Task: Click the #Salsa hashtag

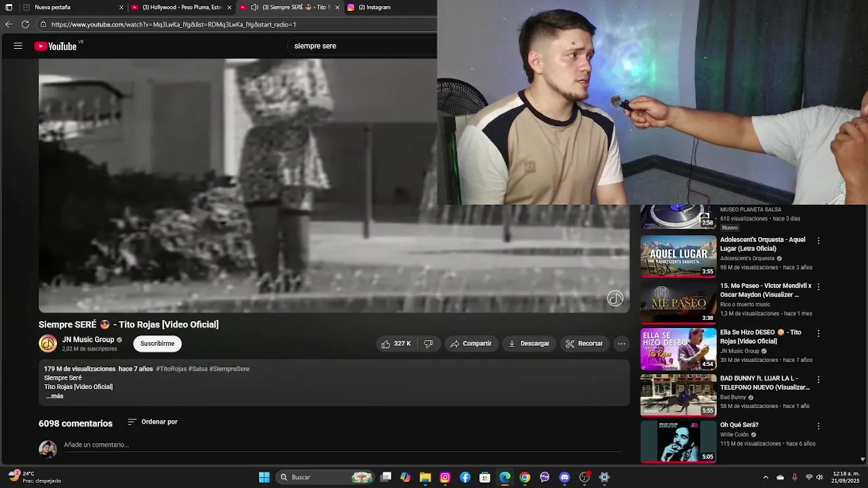Action: 198,369
